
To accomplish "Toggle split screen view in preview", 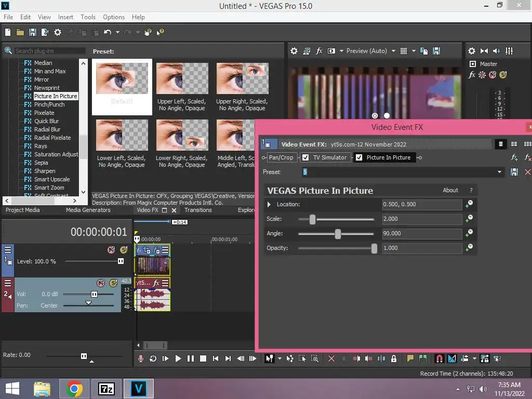I will pos(331,51).
